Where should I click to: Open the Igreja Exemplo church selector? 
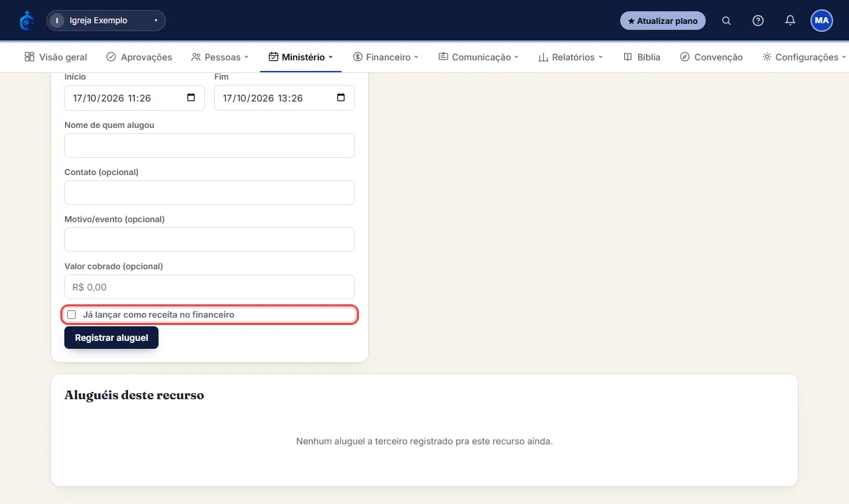click(x=106, y=21)
